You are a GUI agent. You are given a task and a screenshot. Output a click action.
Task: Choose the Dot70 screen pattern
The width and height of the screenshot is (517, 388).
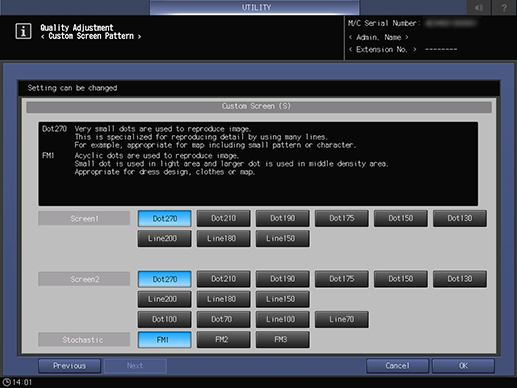(224, 319)
